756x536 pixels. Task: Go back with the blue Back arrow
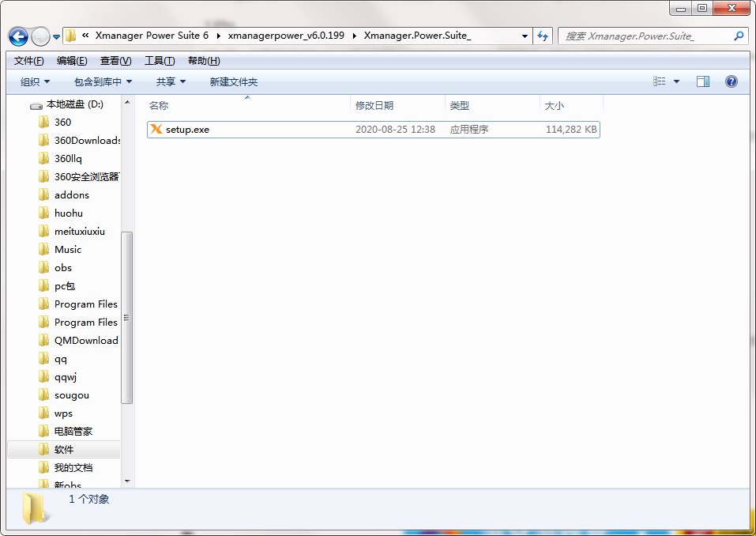[x=18, y=36]
